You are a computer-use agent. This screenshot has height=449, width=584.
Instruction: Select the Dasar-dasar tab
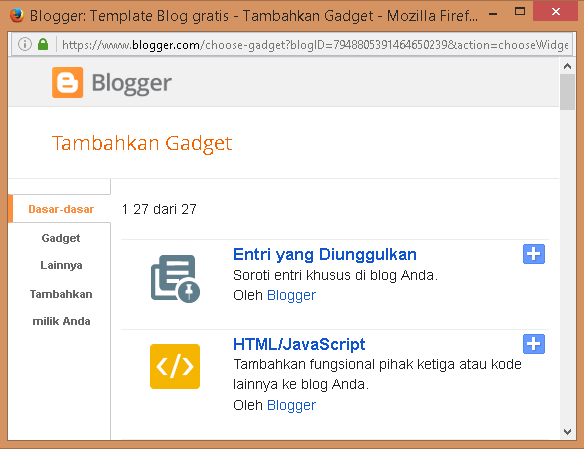click(61, 209)
